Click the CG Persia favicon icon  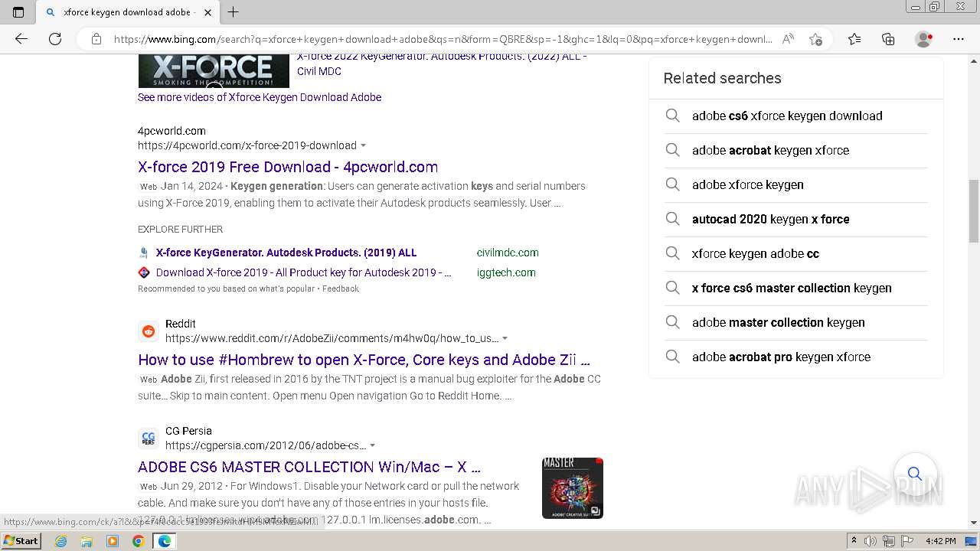tap(149, 439)
